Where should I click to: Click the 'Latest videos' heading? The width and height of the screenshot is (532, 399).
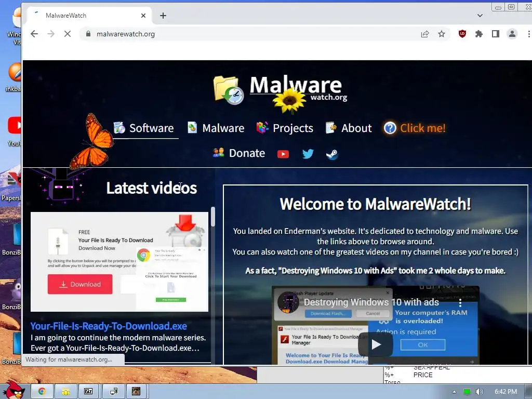(151, 188)
